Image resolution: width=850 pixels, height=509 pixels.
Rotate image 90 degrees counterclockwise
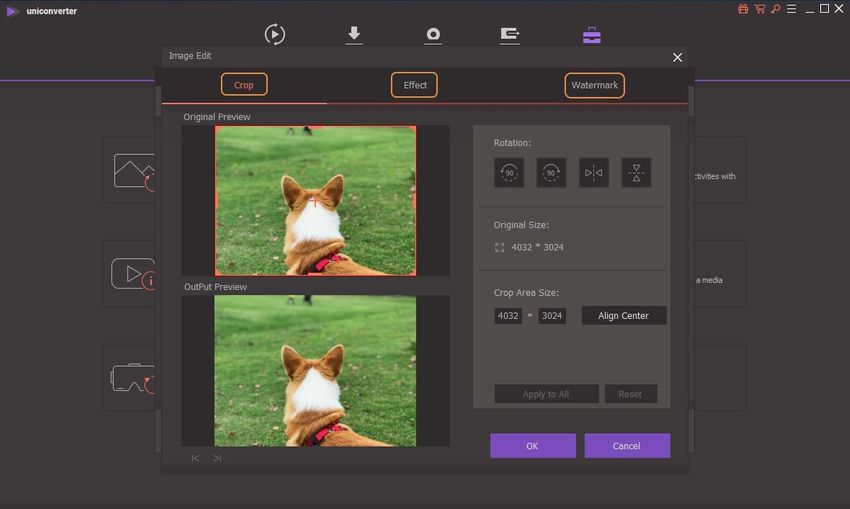(508, 173)
